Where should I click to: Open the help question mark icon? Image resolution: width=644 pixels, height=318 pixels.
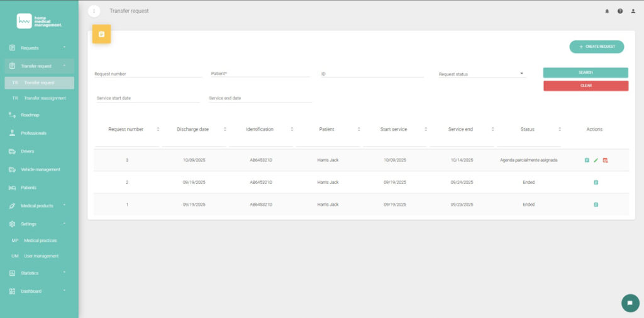coord(620,11)
